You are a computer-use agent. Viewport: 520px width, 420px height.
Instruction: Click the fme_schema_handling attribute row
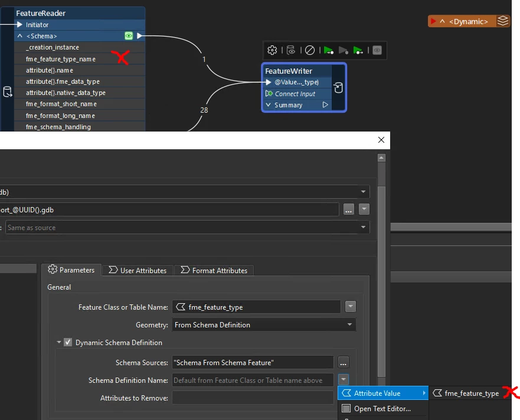click(x=80, y=127)
